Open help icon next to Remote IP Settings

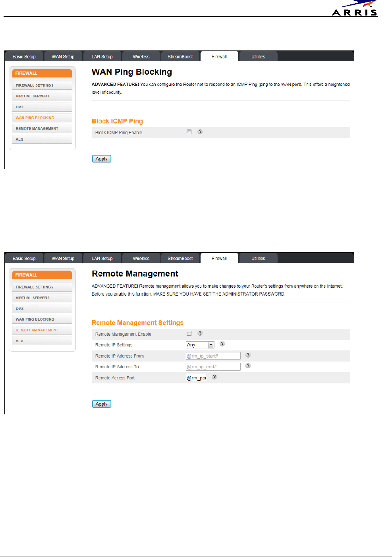[222, 344]
